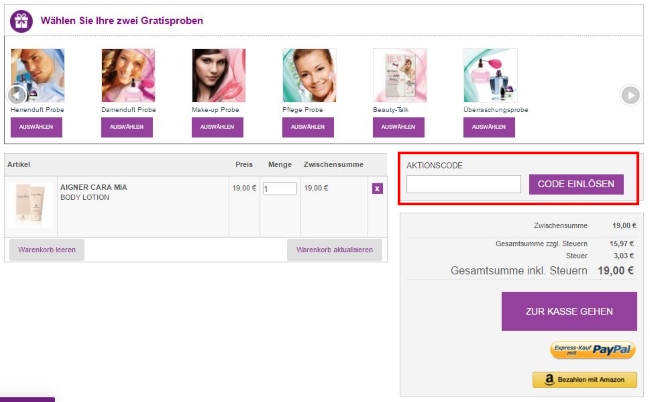Open Beauty-Talk magazine thumbnail
Viewport: 650px width, 402px height.
click(400, 75)
